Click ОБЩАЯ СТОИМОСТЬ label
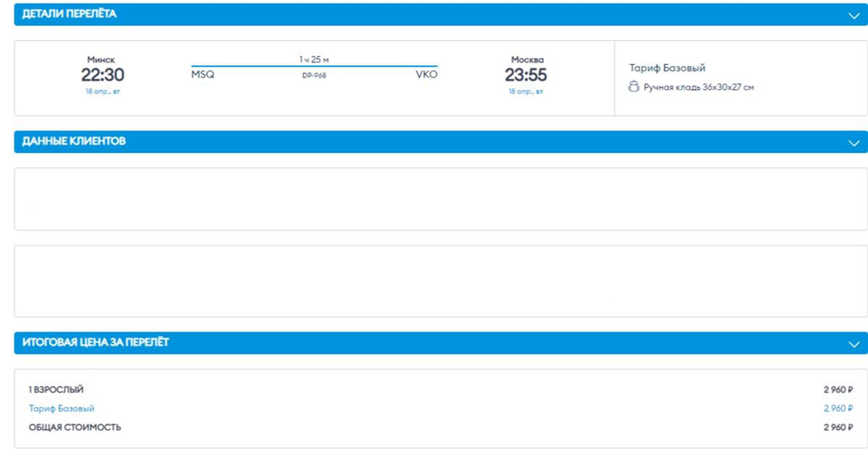The image size is (868, 455). click(75, 427)
